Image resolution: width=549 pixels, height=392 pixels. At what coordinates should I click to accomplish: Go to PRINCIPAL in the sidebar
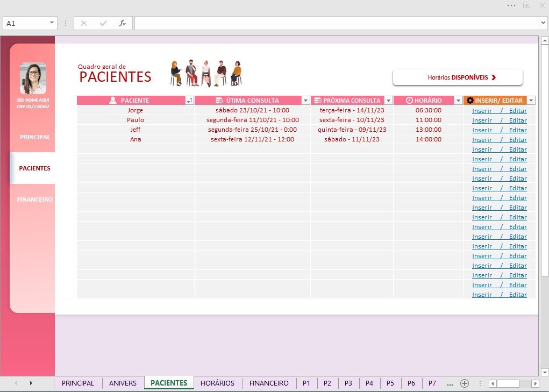click(34, 137)
